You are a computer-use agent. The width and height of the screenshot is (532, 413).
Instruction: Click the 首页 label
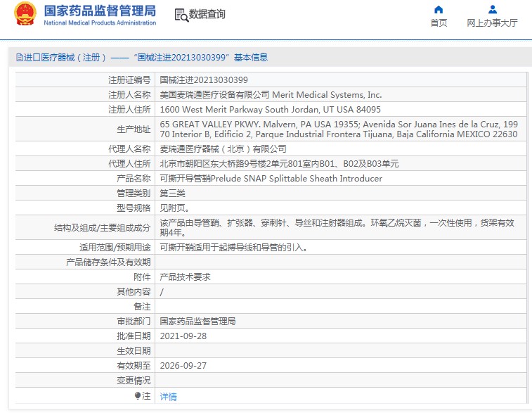point(439,23)
